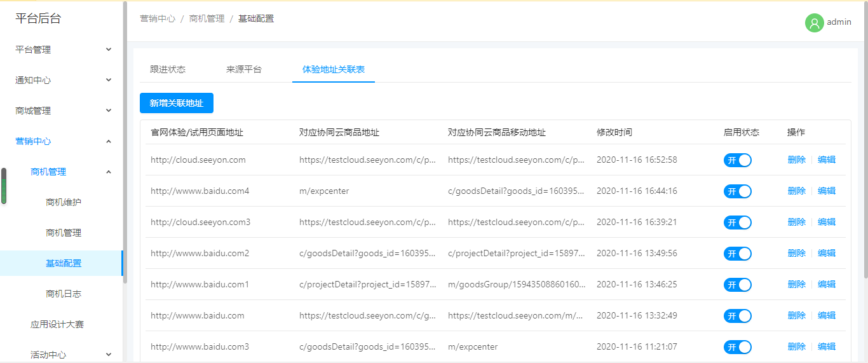
Task: Select 体验地址关联表 tab
Action: 334,69
